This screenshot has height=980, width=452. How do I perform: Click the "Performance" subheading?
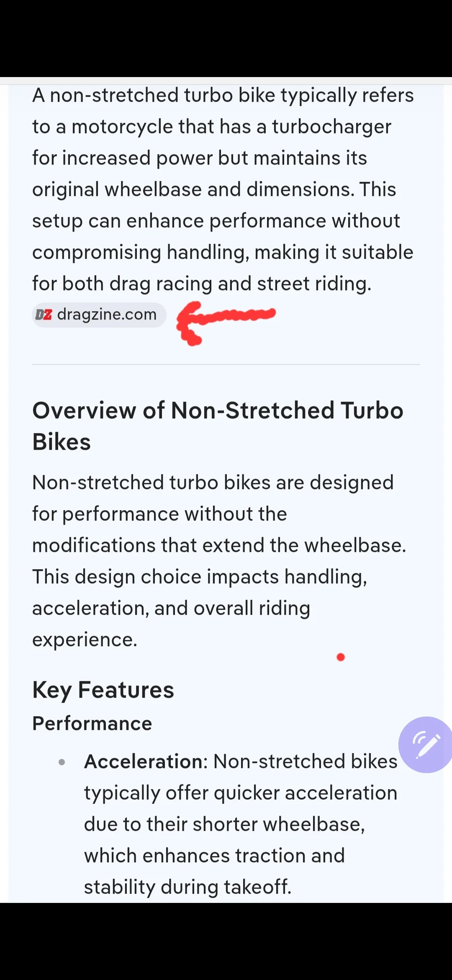92,723
